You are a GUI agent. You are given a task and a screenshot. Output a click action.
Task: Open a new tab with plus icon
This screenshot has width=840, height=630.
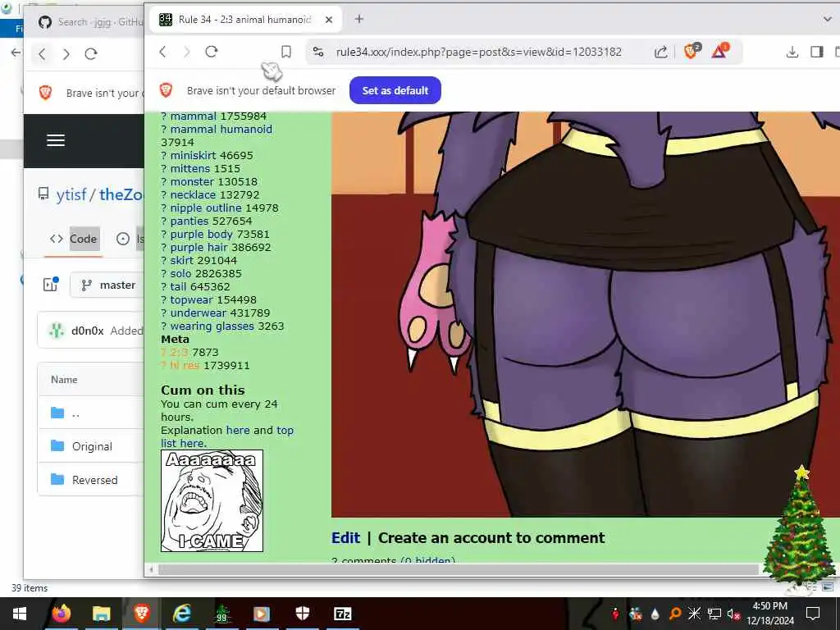(x=359, y=20)
